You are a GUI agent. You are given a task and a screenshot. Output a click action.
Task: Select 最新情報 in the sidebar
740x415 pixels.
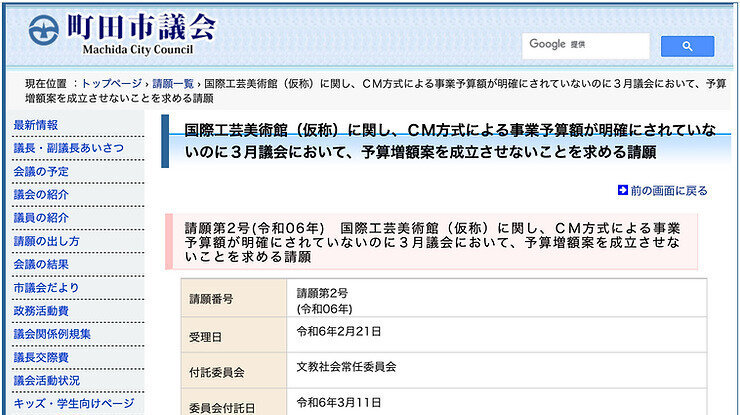[x=36, y=125]
